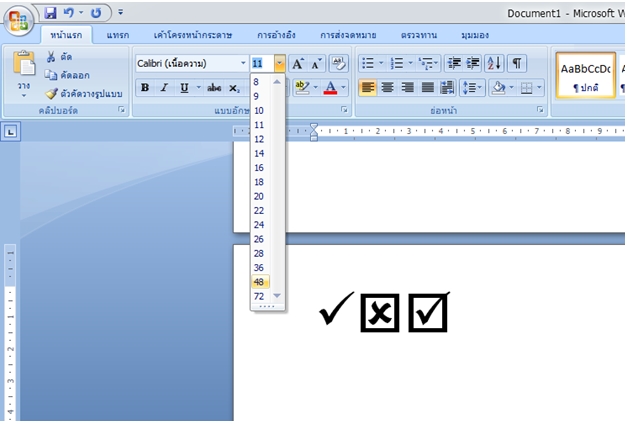The width and height of the screenshot is (628, 424).
Task: Activate the Format Painter brush
Action: coord(51,93)
